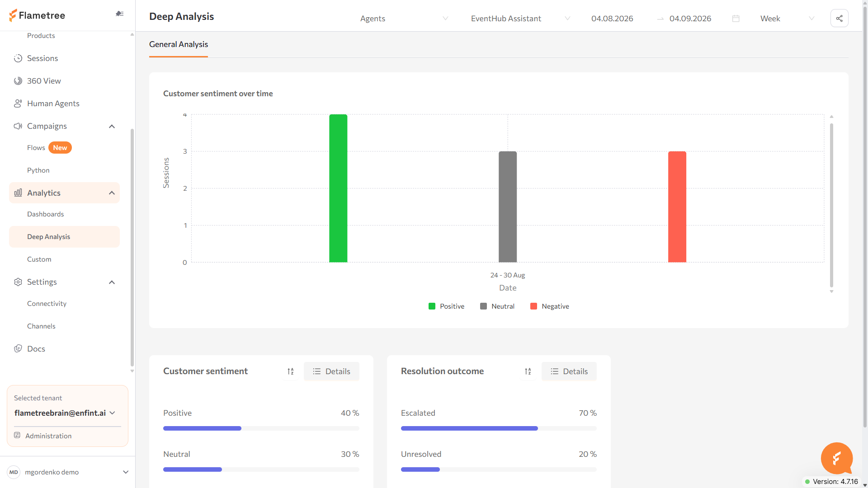Open the EventHub Assistant dropdown
Image resolution: width=868 pixels, height=488 pixels.
pyautogui.click(x=520, y=19)
